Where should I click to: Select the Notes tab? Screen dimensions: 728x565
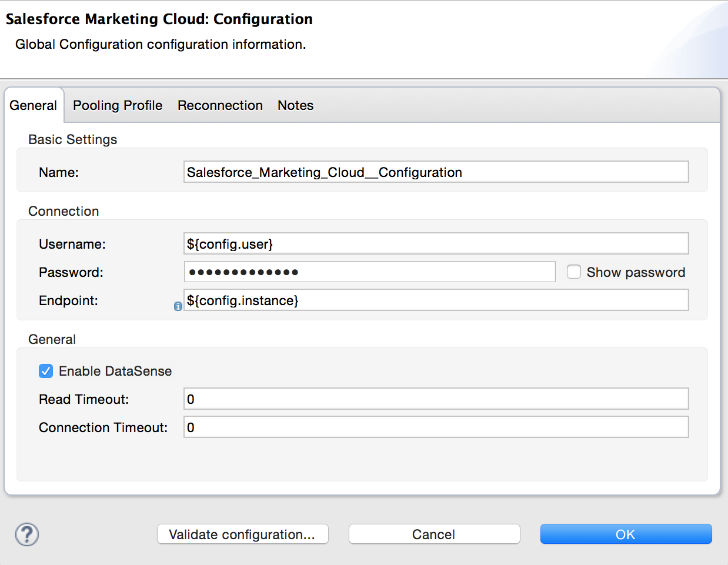pos(295,105)
